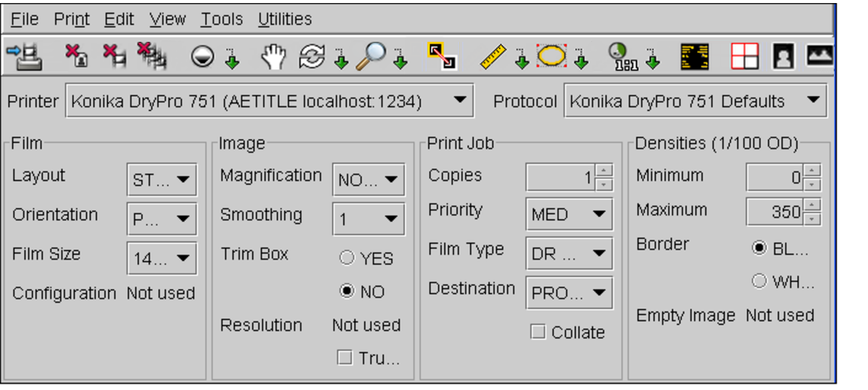
Task: Open the Tools menu
Action: 221,19
